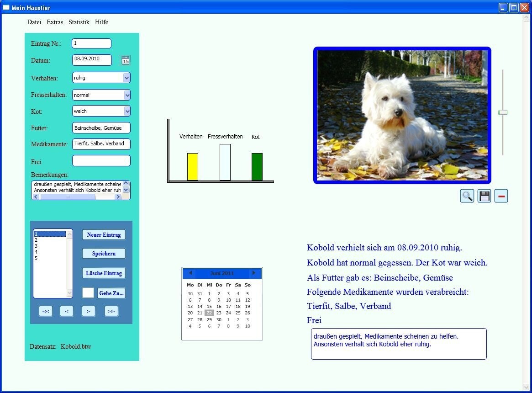Viewport: 532px width, 393px height.
Task: Click the image zoom slider handle
Action: point(503,112)
